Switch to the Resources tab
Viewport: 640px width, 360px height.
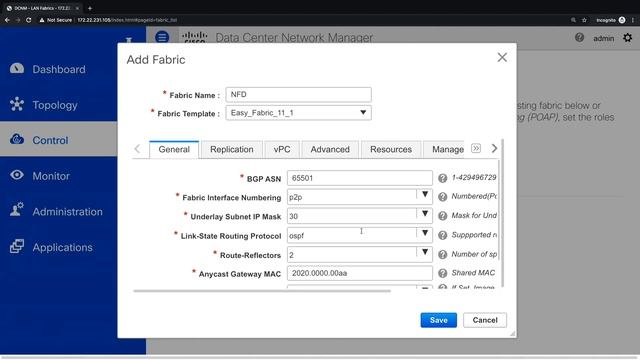(x=391, y=149)
